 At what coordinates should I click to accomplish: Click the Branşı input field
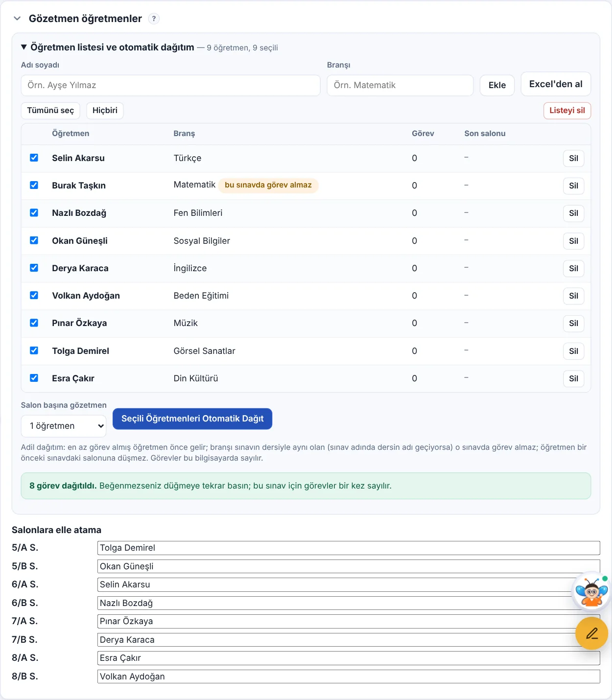[x=400, y=85]
